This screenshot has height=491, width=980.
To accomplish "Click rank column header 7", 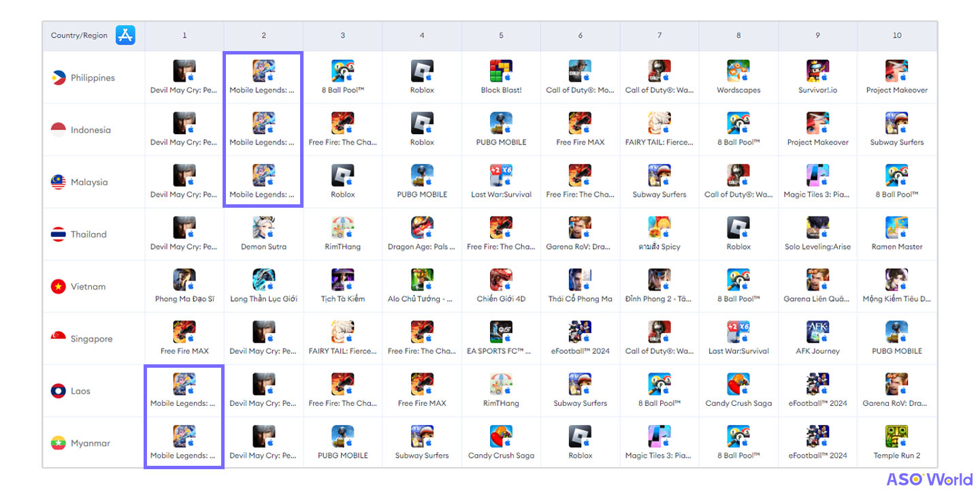I will [x=659, y=35].
